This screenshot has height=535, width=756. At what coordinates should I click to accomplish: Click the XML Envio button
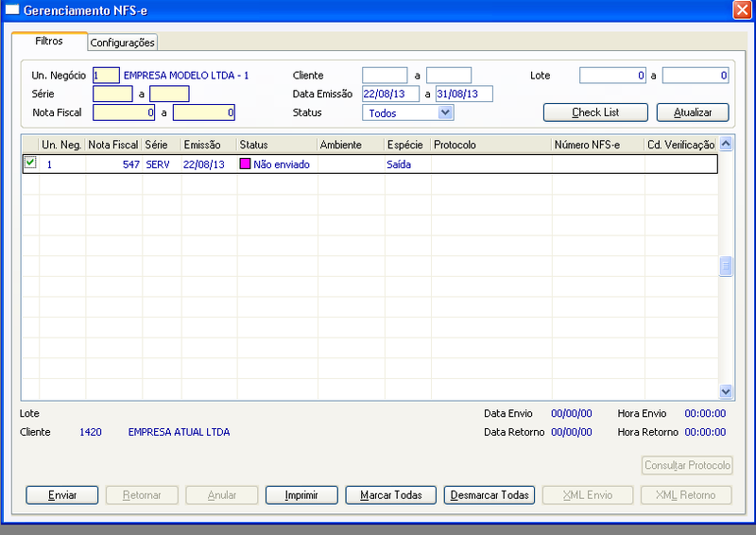coord(588,495)
